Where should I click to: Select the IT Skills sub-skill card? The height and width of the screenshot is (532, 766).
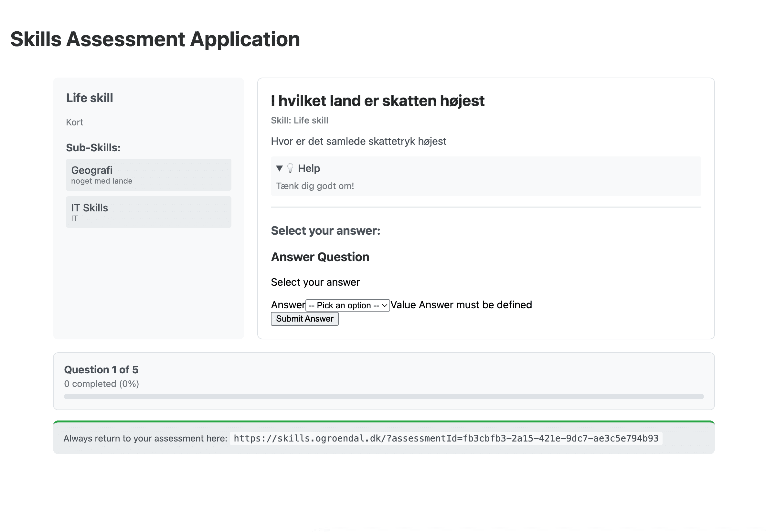pyautogui.click(x=148, y=212)
